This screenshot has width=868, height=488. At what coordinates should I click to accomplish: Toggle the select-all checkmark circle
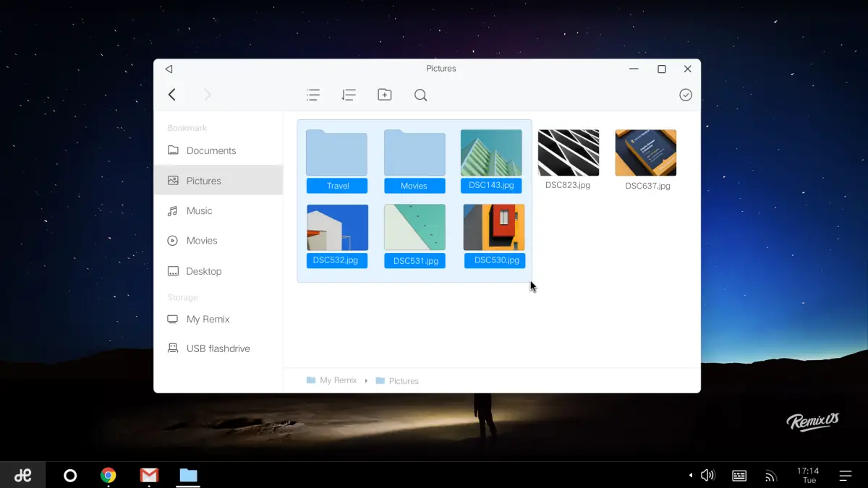[x=686, y=95]
